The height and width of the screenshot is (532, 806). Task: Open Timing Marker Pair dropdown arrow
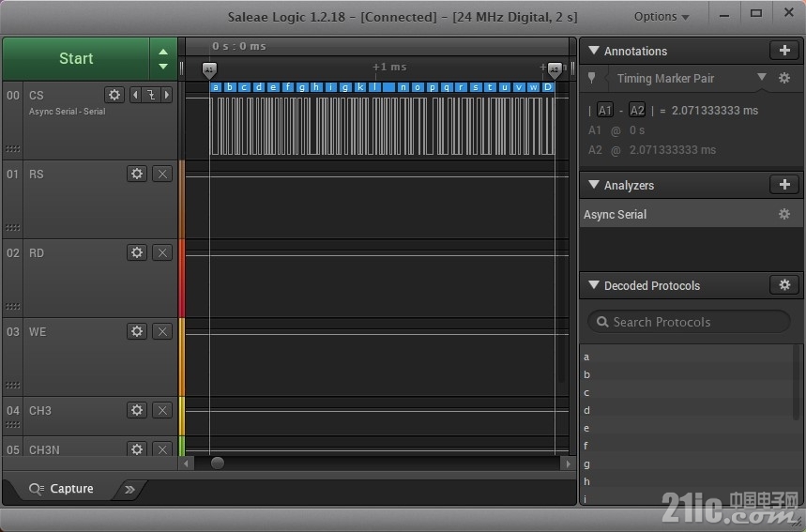tap(762, 77)
